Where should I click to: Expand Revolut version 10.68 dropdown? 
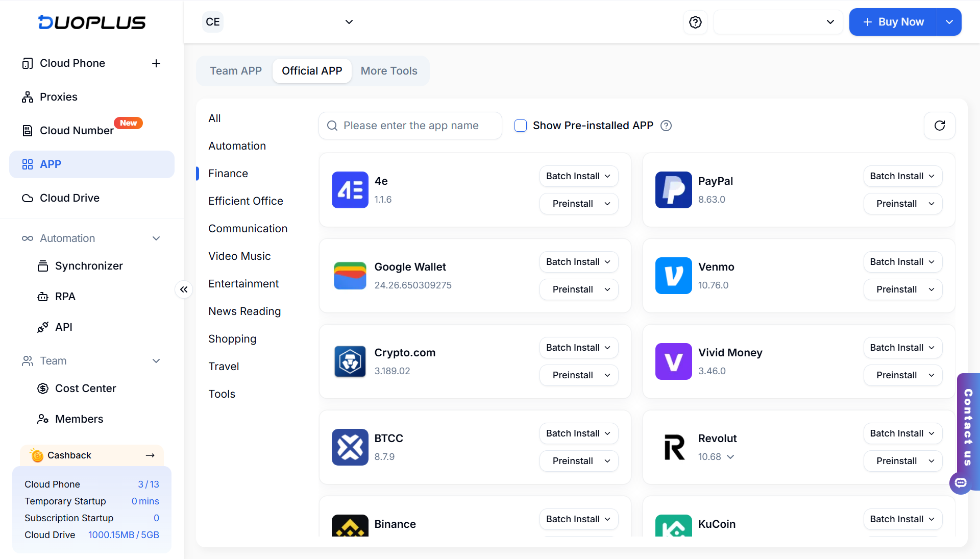pyautogui.click(x=730, y=457)
